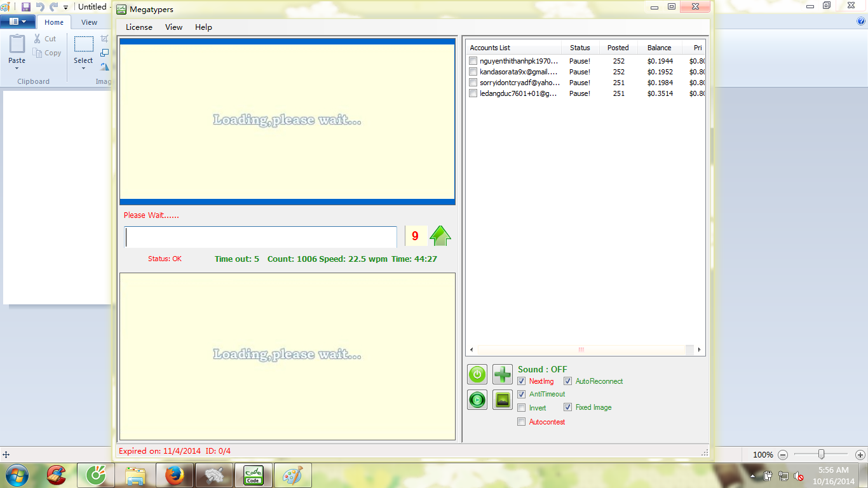Expand the Paste dropdown arrow in Paint
This screenshot has height=488, width=868.
click(17, 68)
